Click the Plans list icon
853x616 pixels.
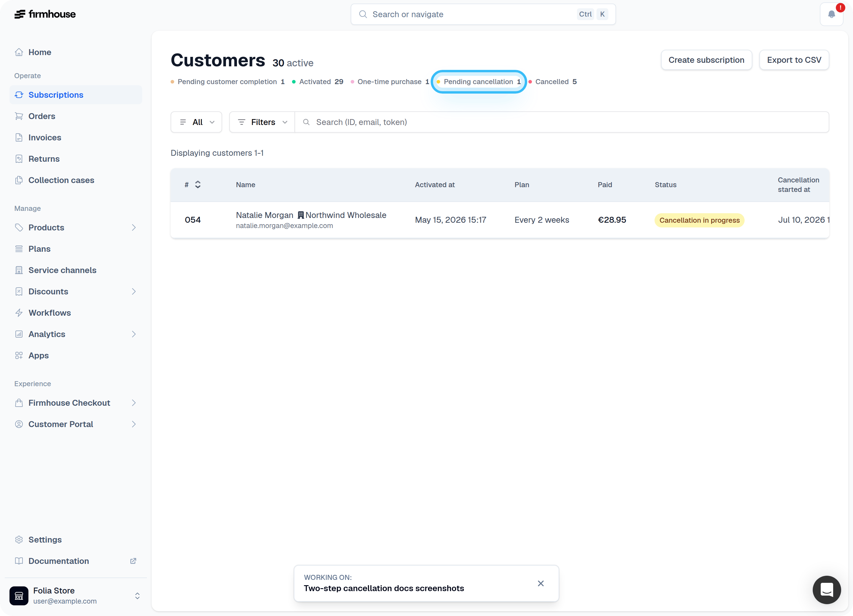[x=19, y=249]
